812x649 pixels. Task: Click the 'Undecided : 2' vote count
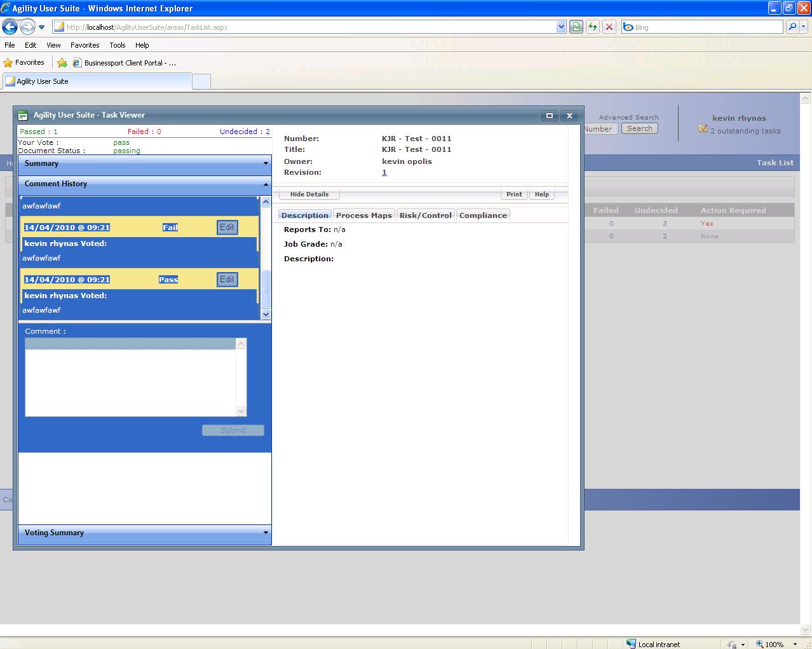pos(245,132)
